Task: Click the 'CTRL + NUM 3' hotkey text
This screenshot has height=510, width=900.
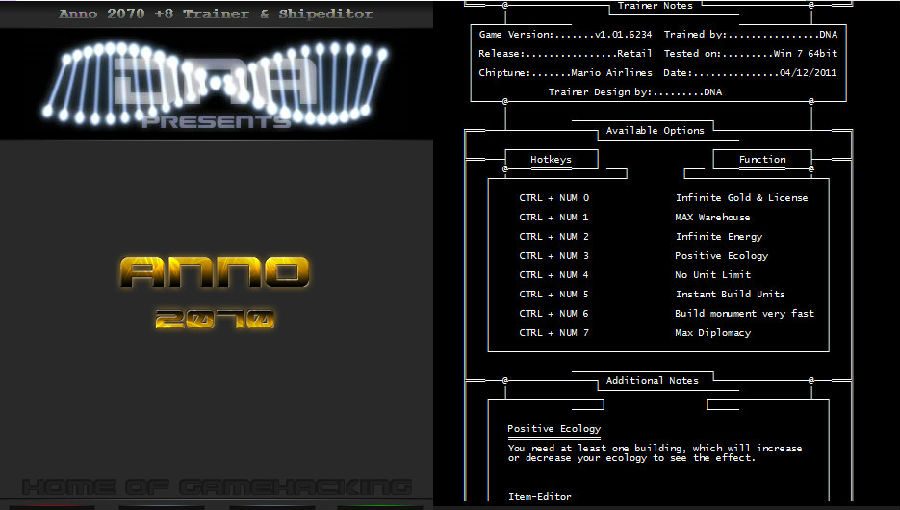Action: (x=554, y=255)
